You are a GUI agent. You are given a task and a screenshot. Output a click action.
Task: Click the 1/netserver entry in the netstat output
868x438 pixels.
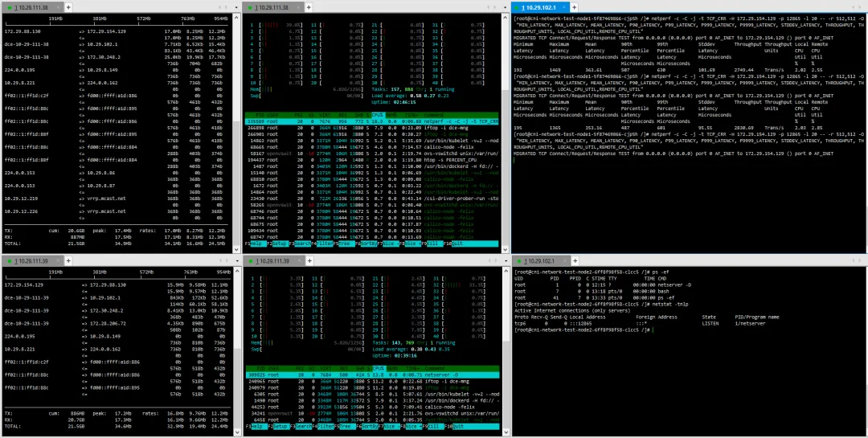[750, 323]
